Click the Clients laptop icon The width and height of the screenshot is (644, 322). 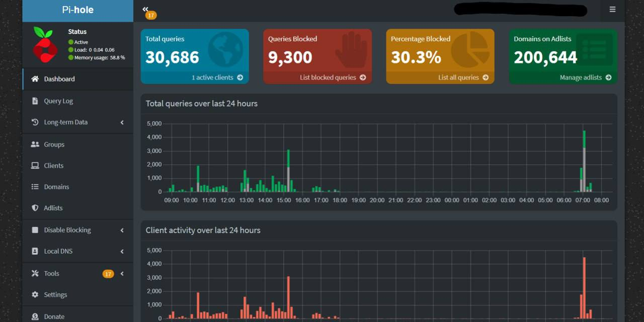click(35, 166)
